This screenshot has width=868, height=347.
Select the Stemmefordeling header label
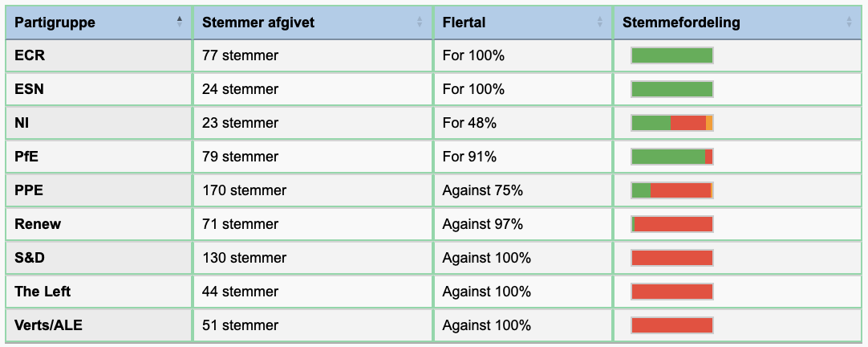681,22
